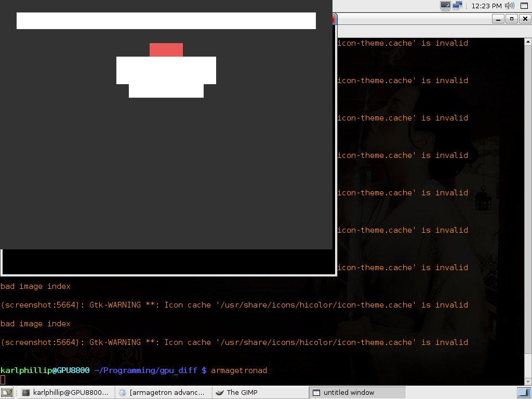The width and height of the screenshot is (532, 399).
Task: Click the workspace switcher in the bottom panel
Action: coord(524,393)
